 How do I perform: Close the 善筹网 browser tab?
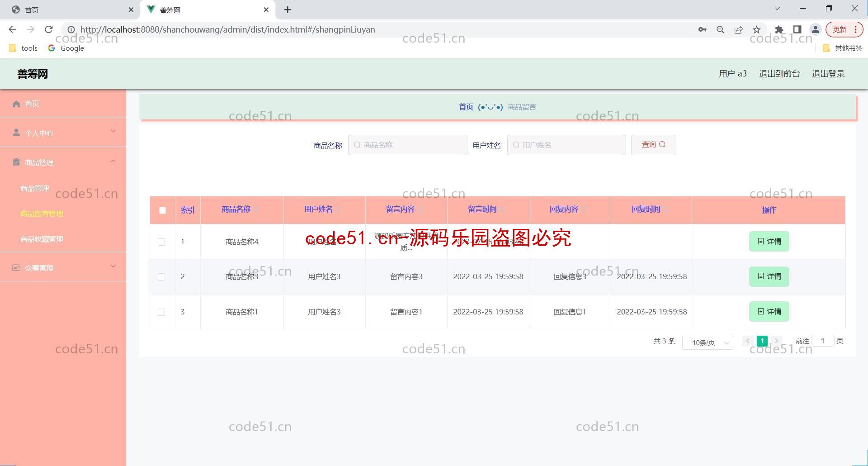click(266, 10)
